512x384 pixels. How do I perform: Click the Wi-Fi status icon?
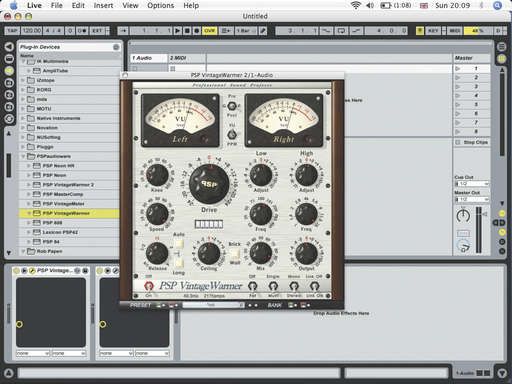coord(356,5)
